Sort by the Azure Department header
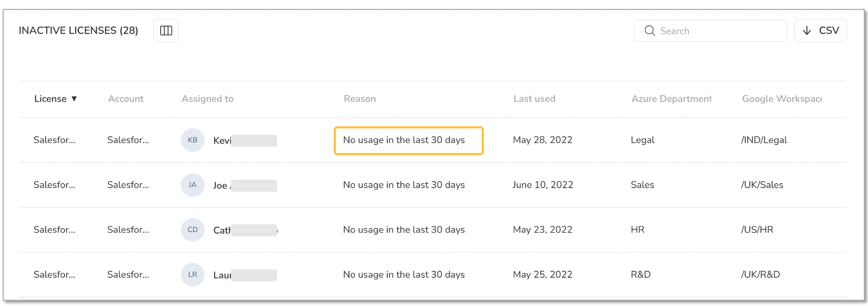 tap(671, 99)
